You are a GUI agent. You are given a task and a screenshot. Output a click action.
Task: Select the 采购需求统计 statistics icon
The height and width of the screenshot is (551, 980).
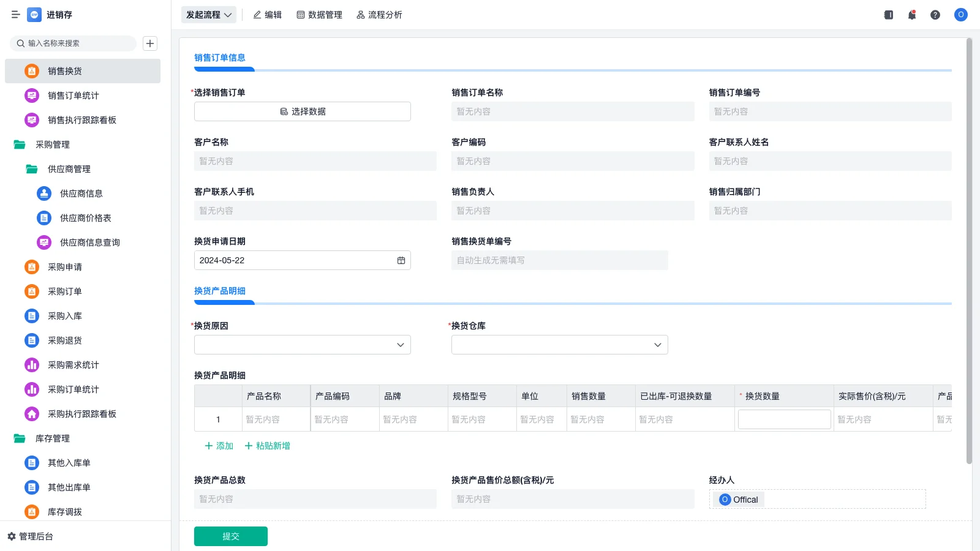[31, 364]
